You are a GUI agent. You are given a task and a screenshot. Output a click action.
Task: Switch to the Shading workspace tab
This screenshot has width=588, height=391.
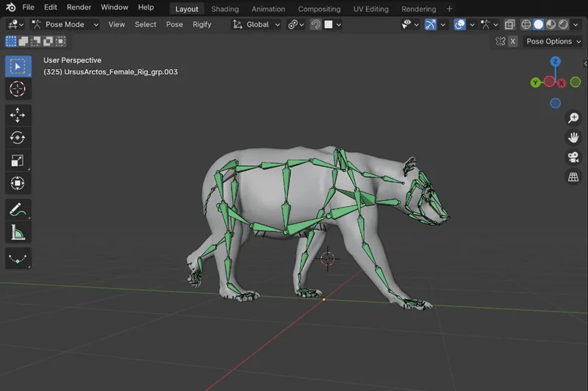[225, 9]
